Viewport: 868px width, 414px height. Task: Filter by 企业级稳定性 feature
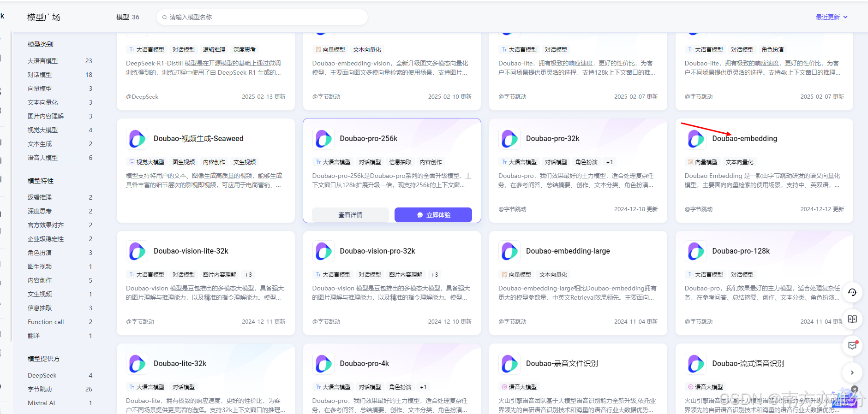[60, 239]
